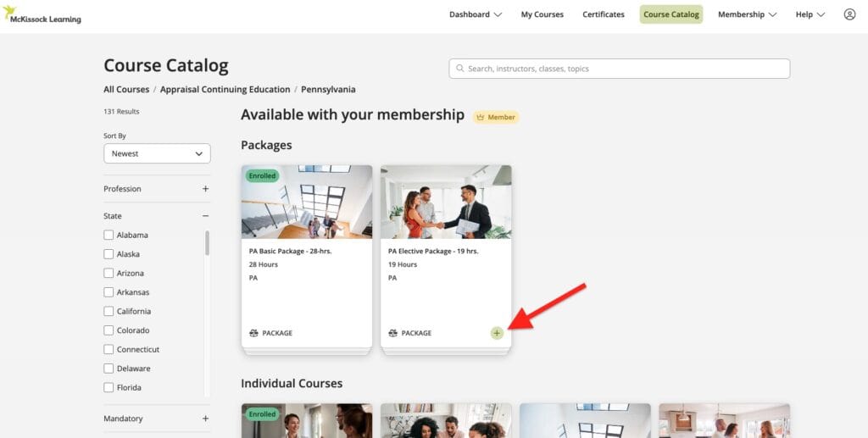This screenshot has height=438, width=868.
Task: Click the Member crown badge
Action: [x=496, y=117]
